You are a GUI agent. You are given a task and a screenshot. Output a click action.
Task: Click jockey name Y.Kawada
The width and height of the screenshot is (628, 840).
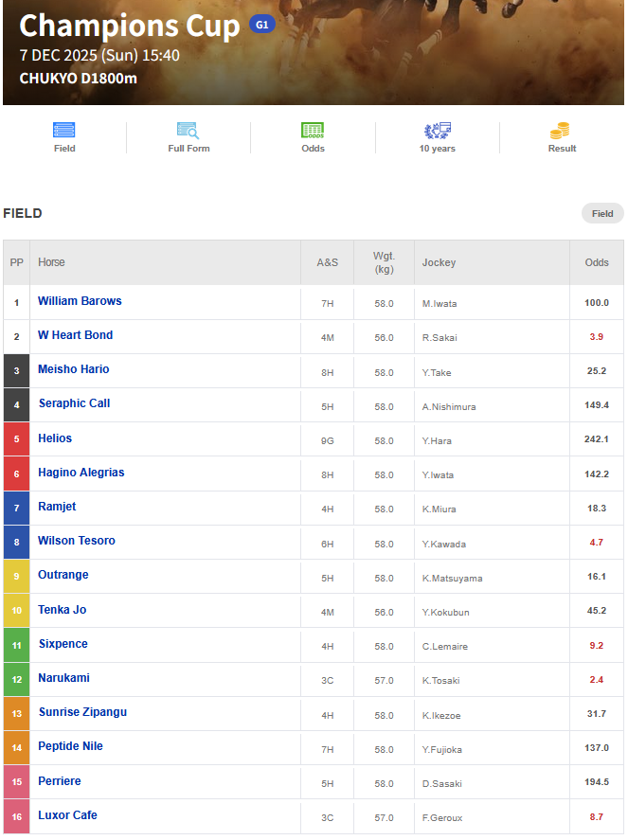tap(444, 545)
